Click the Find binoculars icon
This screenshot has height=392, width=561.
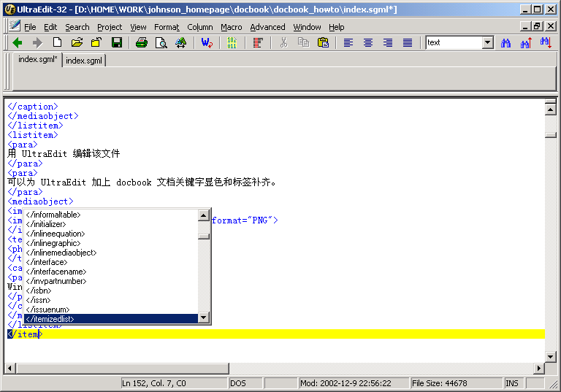pyautogui.click(x=505, y=43)
